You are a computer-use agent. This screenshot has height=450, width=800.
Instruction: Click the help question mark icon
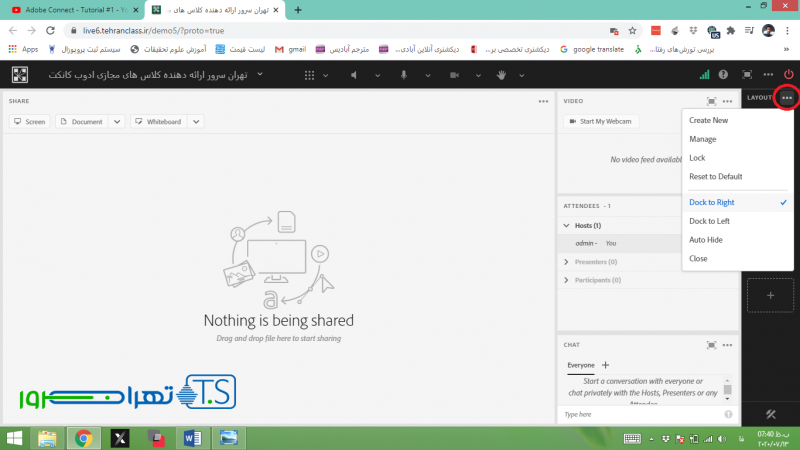click(x=723, y=75)
